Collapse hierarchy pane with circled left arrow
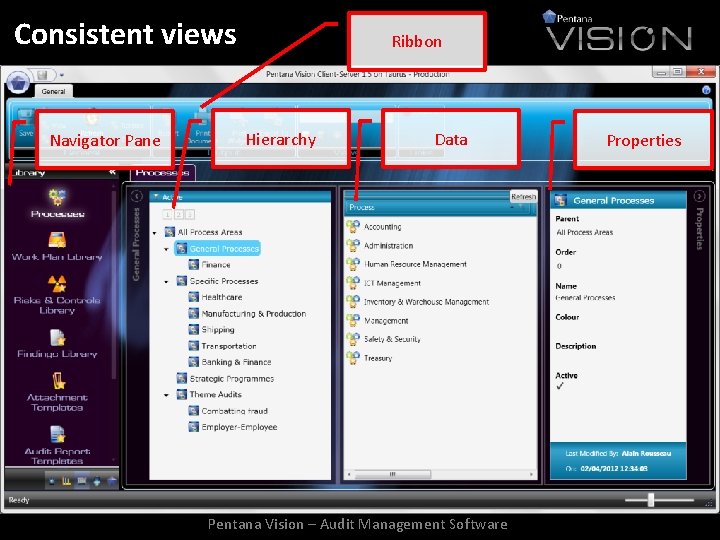 137,196
